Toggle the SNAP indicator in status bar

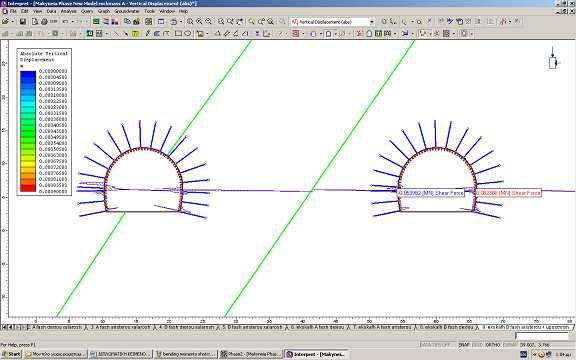pyautogui.click(x=464, y=345)
